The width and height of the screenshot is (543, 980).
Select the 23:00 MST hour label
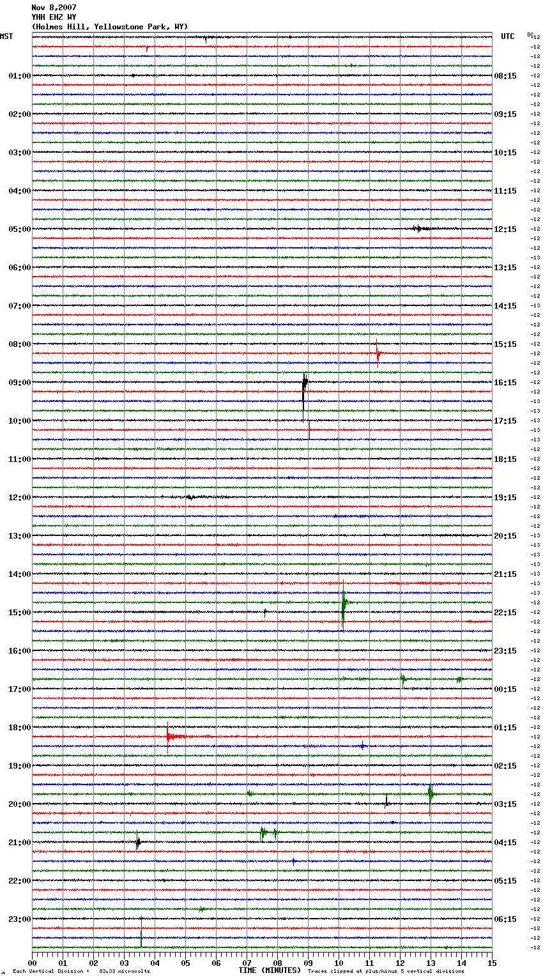pyautogui.click(x=19, y=919)
